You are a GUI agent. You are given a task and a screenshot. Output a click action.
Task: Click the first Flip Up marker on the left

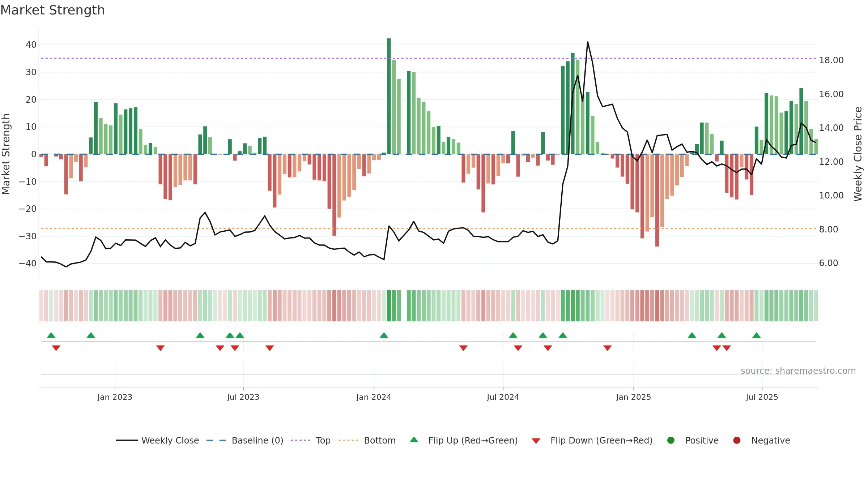point(51,335)
